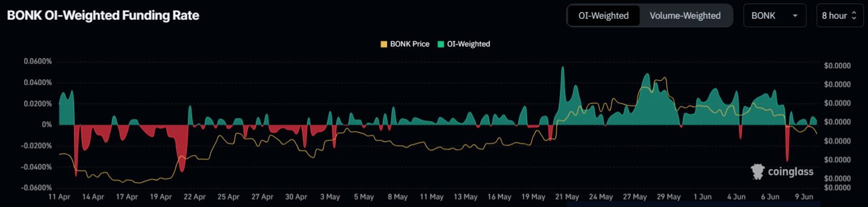The height and width of the screenshot is (207, 868).
Task: Click the BONK OI-Weighted Funding Rate title
Action: click(x=103, y=16)
